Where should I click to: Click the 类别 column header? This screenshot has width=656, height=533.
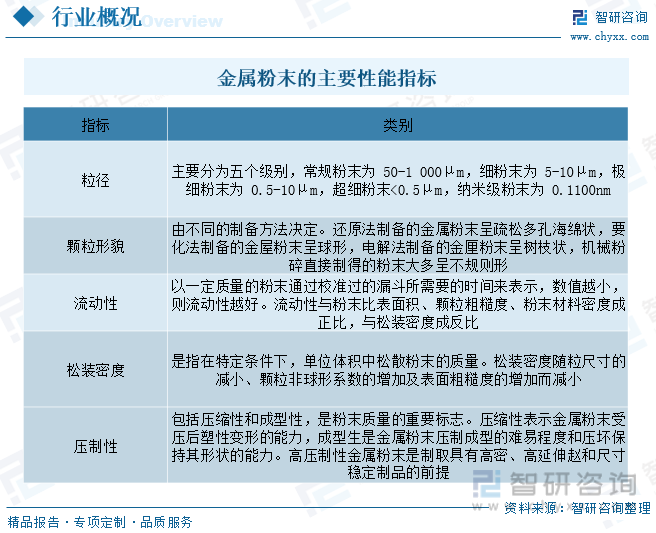click(x=397, y=125)
